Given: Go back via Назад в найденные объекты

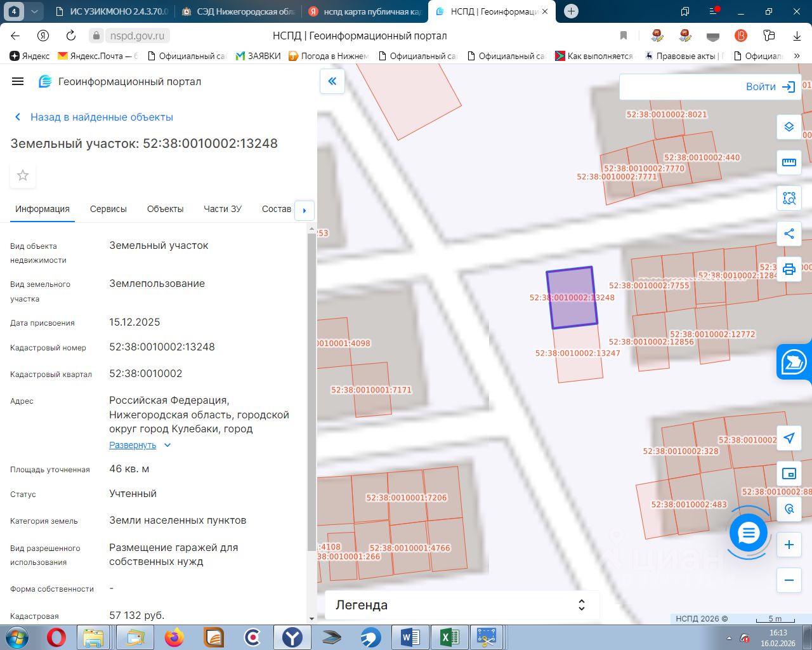Looking at the screenshot, I should point(94,117).
